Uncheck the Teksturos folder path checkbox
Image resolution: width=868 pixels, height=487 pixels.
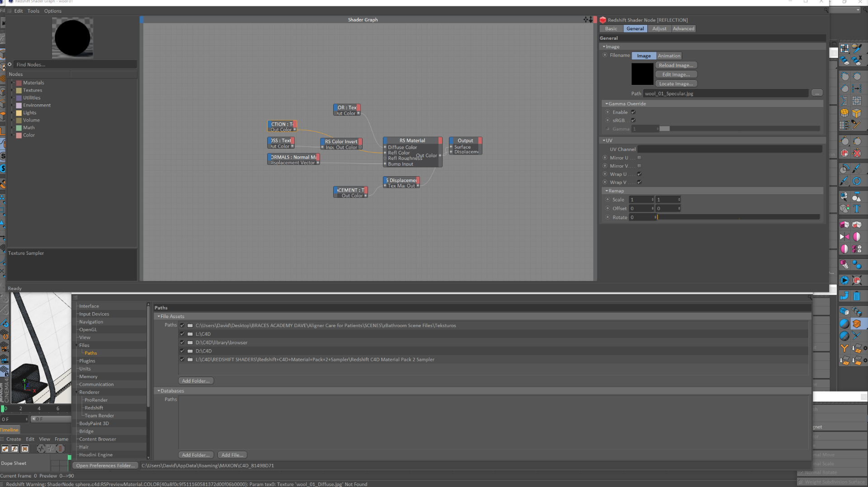coord(182,325)
